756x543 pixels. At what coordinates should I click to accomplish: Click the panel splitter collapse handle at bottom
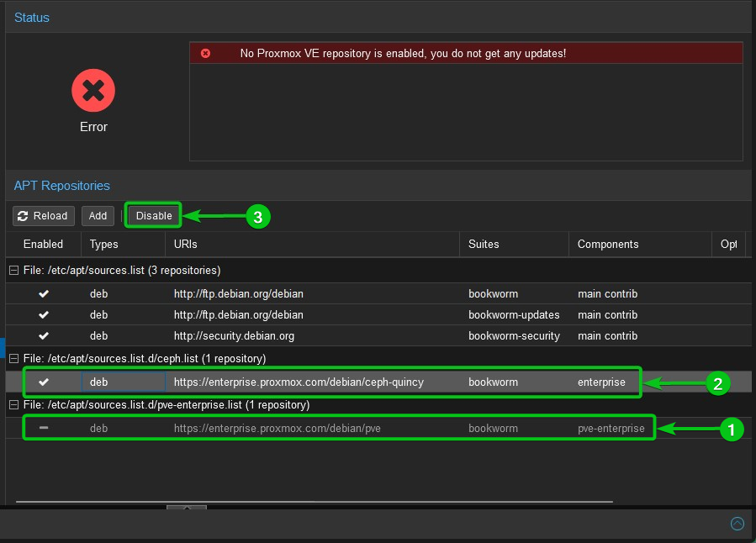tap(187, 508)
